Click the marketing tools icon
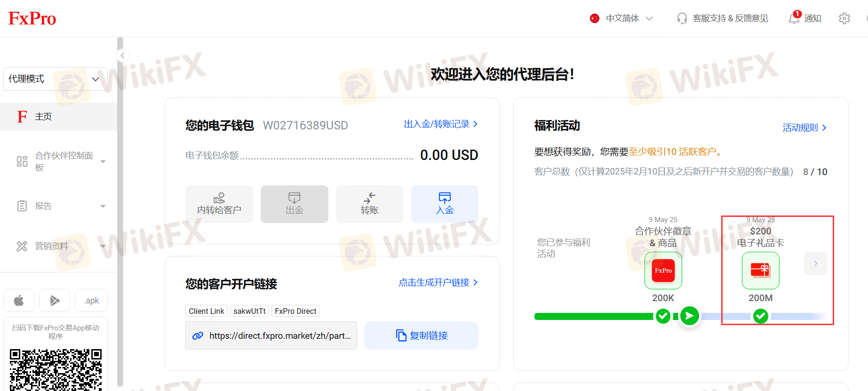Screen dimensions: 868x391 (22, 246)
